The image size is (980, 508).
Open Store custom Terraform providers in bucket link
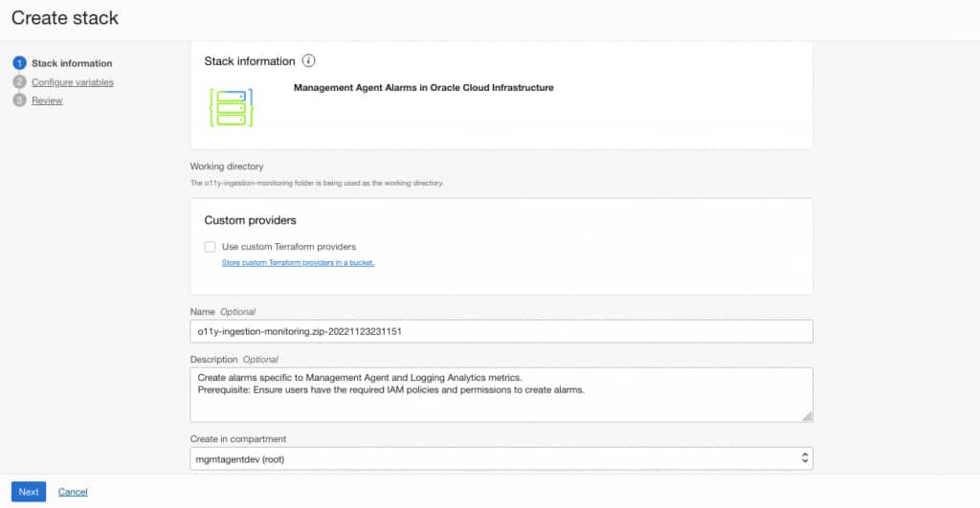[x=299, y=262]
